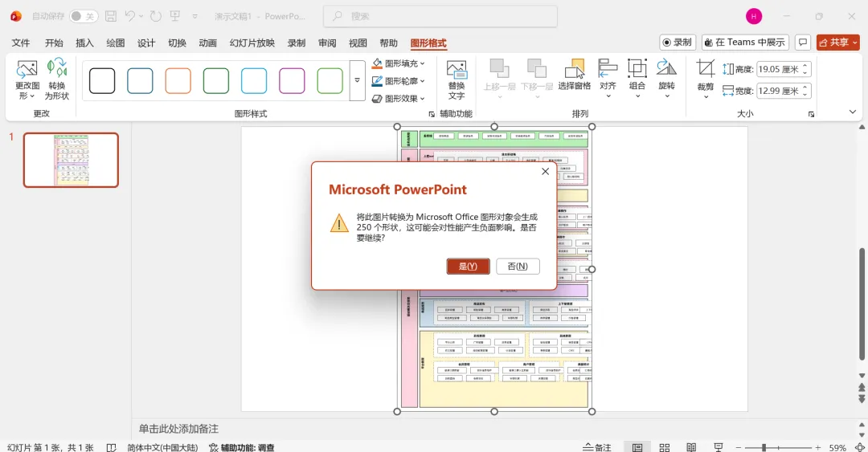
Task: Switch to normal view icon
Action: click(637, 447)
